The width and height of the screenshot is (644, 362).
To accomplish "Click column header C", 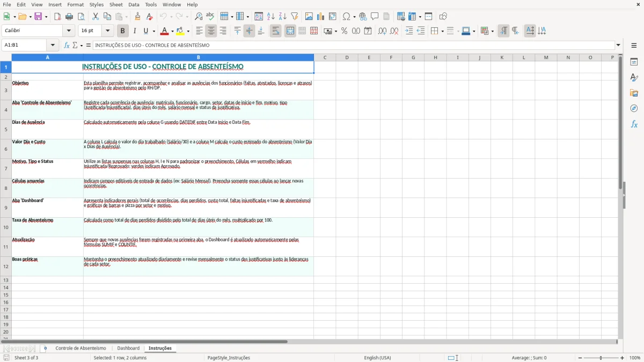I will click(325, 57).
